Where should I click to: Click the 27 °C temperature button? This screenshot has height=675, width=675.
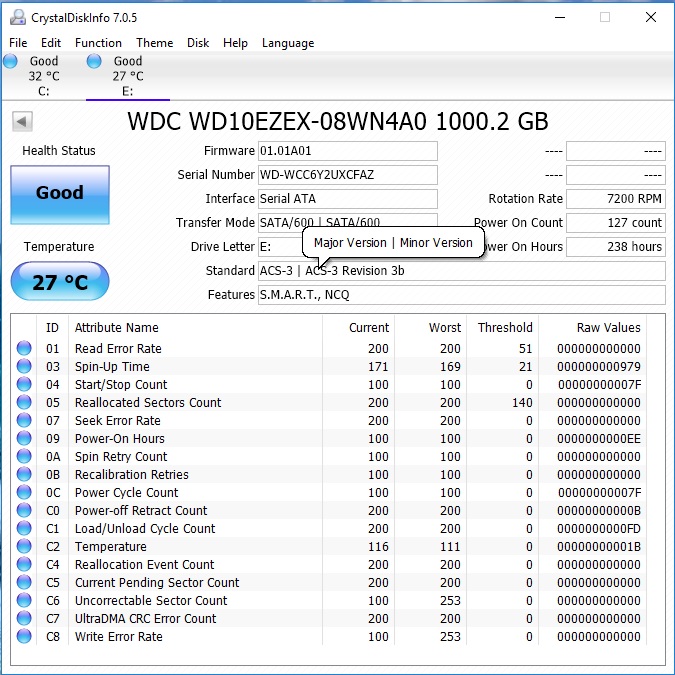60,281
